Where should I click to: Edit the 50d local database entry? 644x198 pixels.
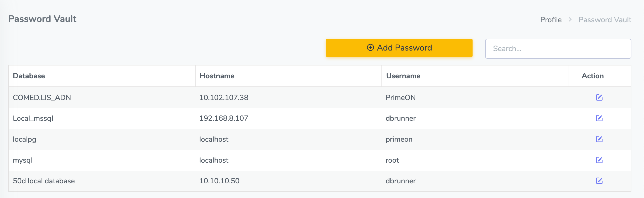coord(599,181)
